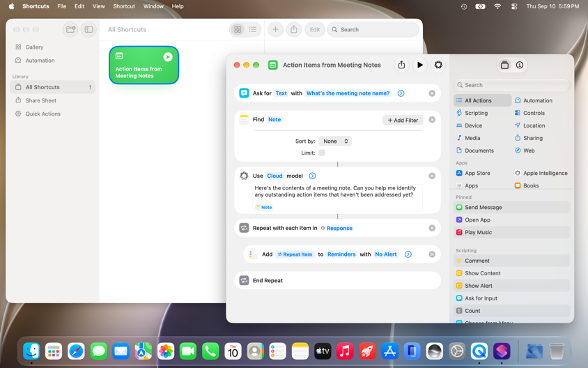
Task: Play the Action Items shortcut tile
Action: tap(168, 56)
